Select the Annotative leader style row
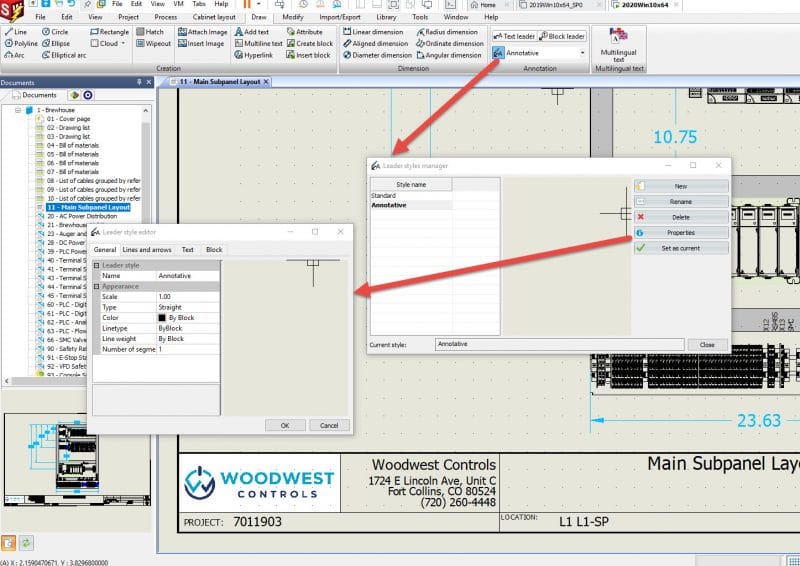 (411, 205)
